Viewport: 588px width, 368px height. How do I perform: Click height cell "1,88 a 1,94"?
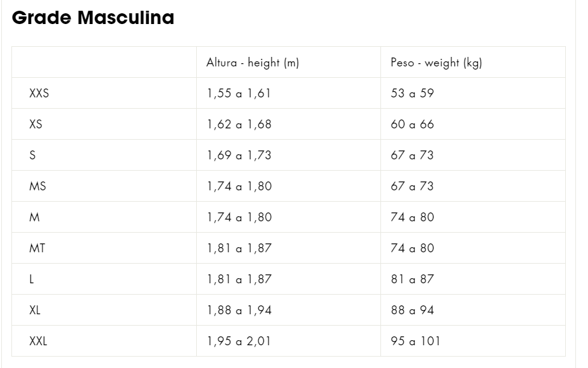pos(239,310)
